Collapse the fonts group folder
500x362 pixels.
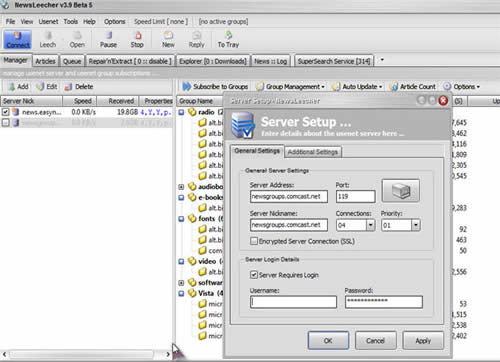(x=181, y=219)
